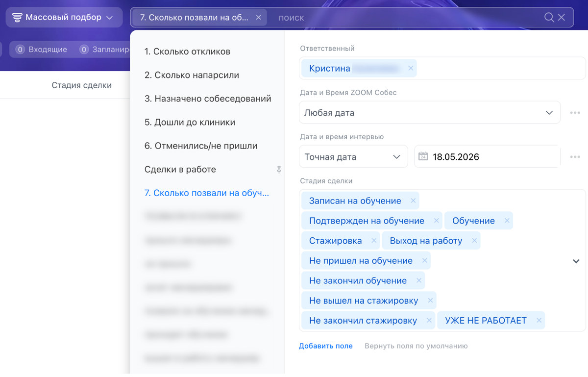Click the Выход на работу tag text
Screen dimensions: 588x377
point(426,241)
